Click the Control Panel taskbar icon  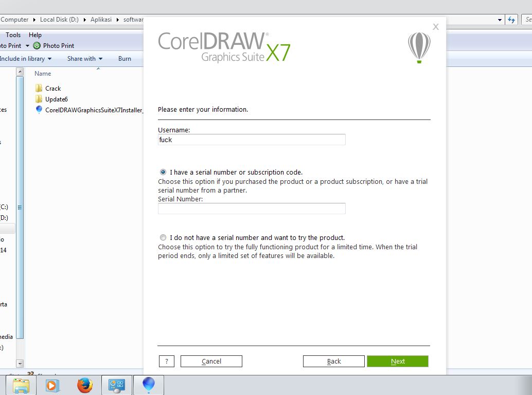click(116, 385)
